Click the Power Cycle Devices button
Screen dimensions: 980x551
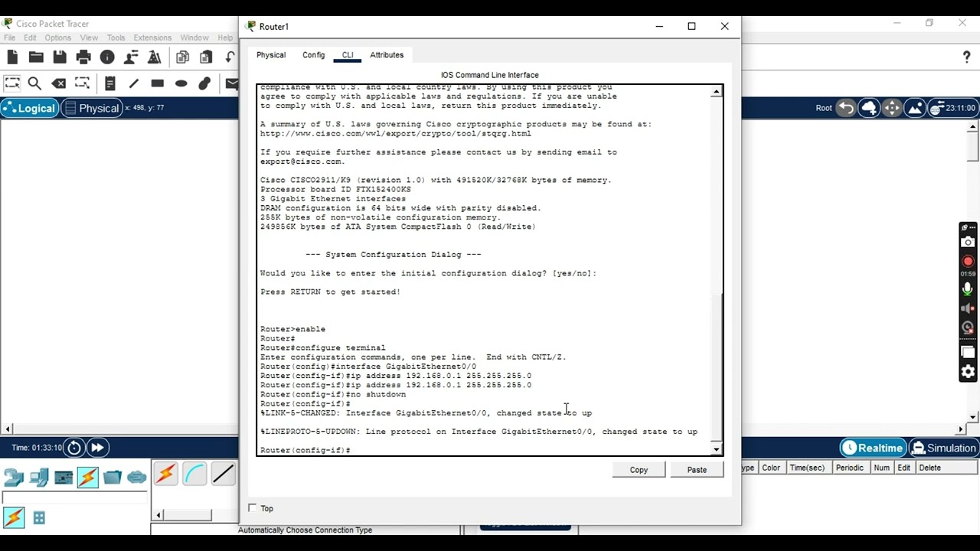pyautogui.click(x=74, y=448)
